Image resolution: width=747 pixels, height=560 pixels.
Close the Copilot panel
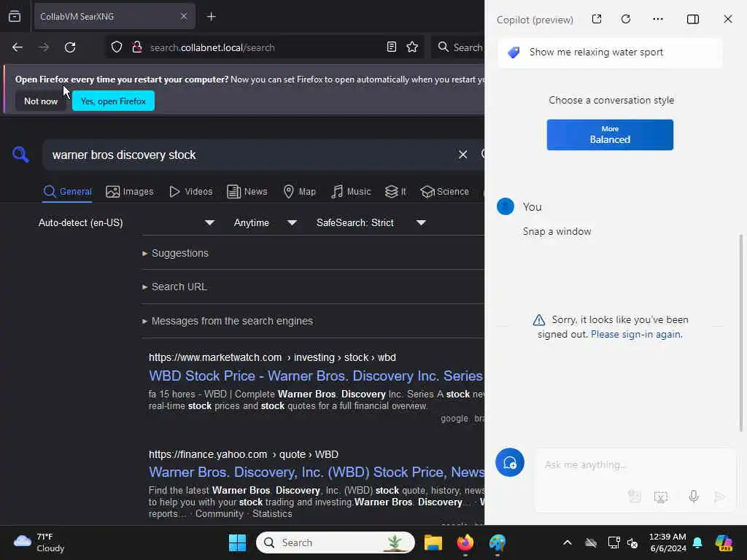tap(728, 19)
